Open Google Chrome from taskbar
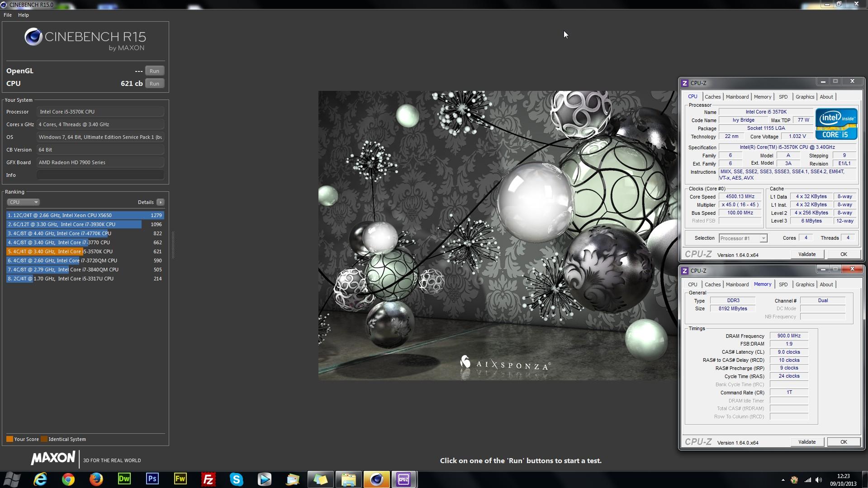 pyautogui.click(x=68, y=479)
